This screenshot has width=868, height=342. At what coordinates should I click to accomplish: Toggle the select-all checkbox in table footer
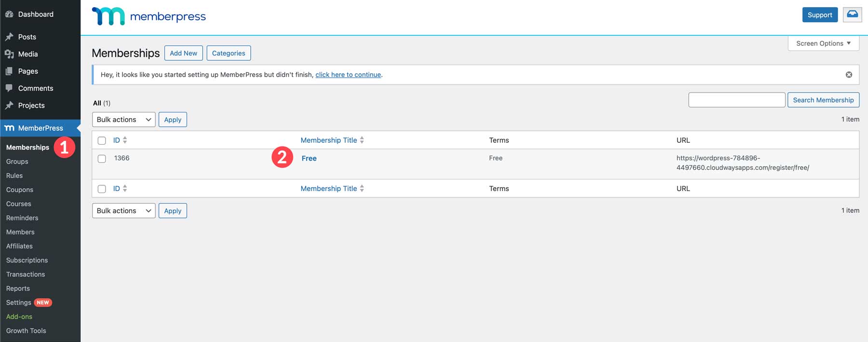click(x=102, y=189)
